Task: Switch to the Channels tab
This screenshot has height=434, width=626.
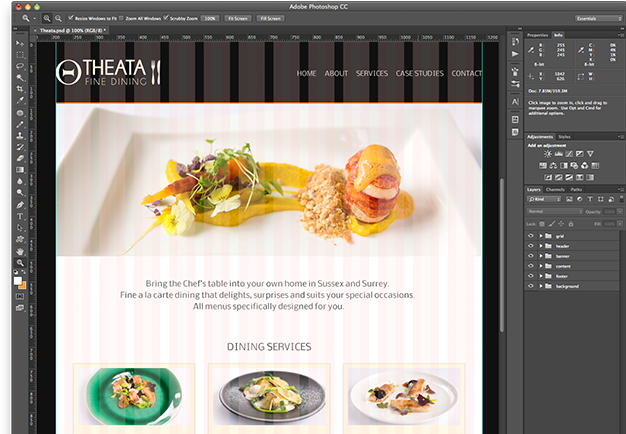Action: (555, 189)
